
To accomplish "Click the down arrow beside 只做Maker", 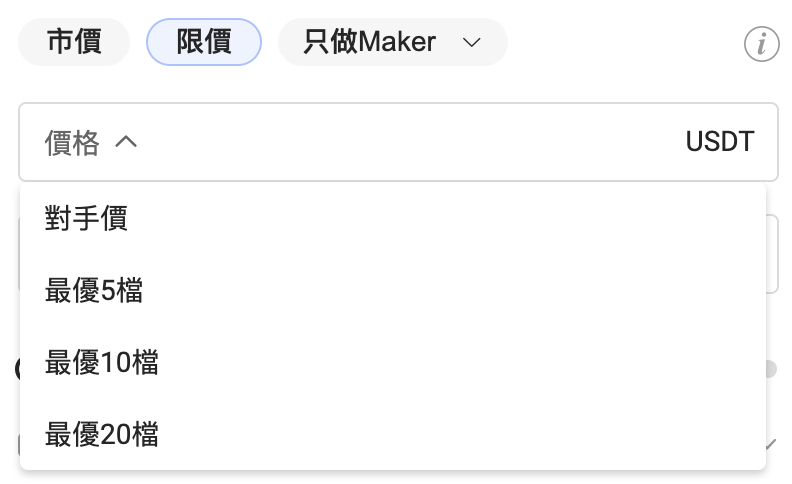I will pos(471,43).
